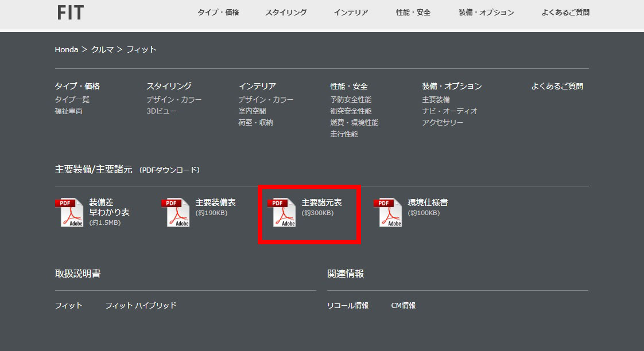Go to フィット in the breadcrumb
The image size is (644, 351).
(141, 50)
